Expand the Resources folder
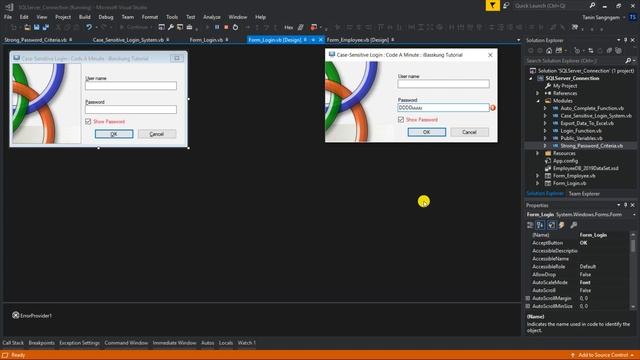This screenshot has width=640, height=360. point(538,153)
